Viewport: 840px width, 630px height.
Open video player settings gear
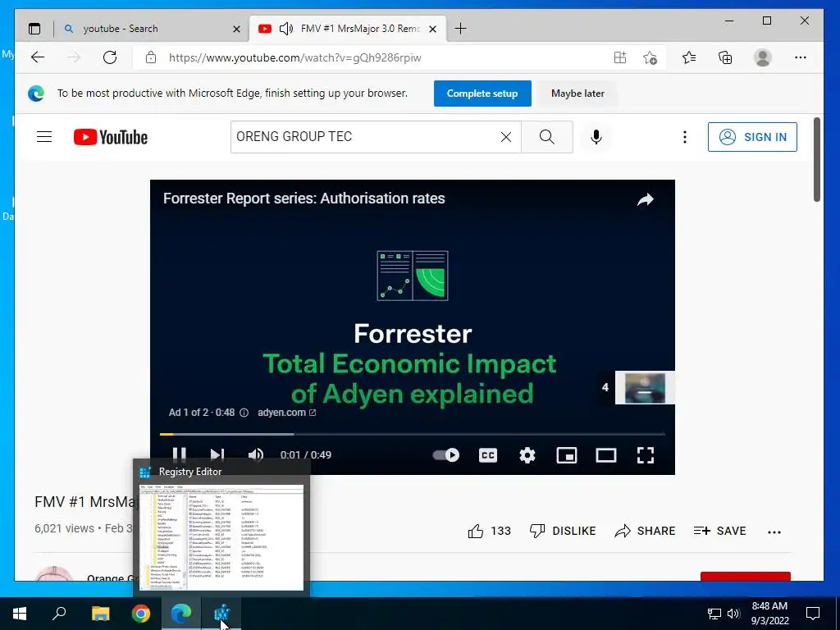[527, 454]
